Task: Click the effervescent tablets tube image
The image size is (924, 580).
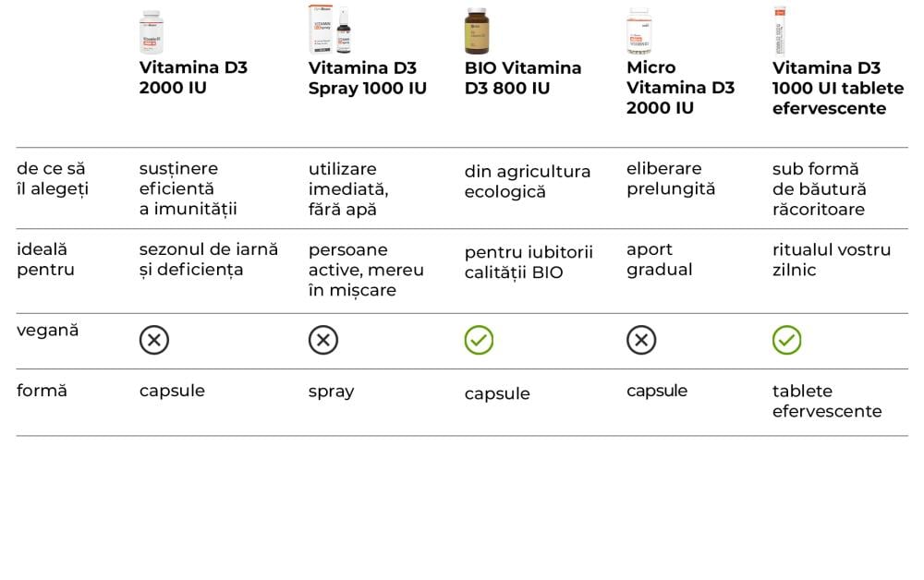Action: click(779, 30)
